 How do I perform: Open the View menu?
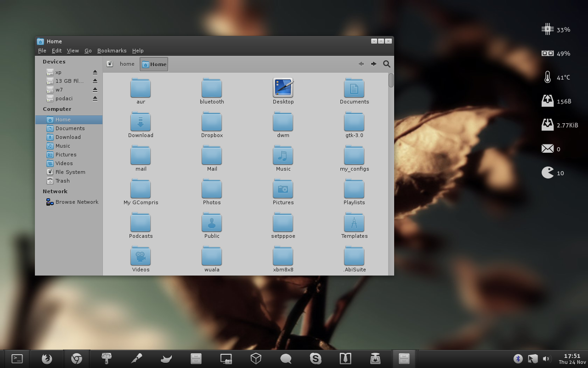coord(73,51)
